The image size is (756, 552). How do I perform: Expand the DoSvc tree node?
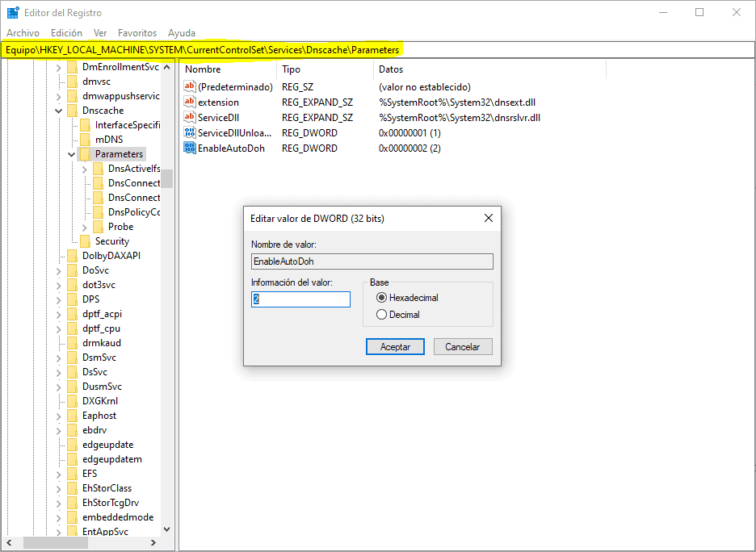[x=59, y=270]
